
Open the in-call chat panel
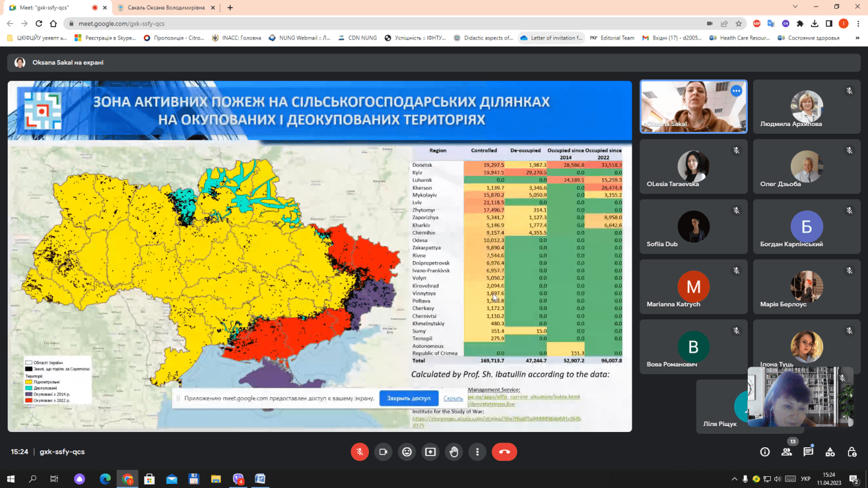pyautogui.click(x=808, y=451)
